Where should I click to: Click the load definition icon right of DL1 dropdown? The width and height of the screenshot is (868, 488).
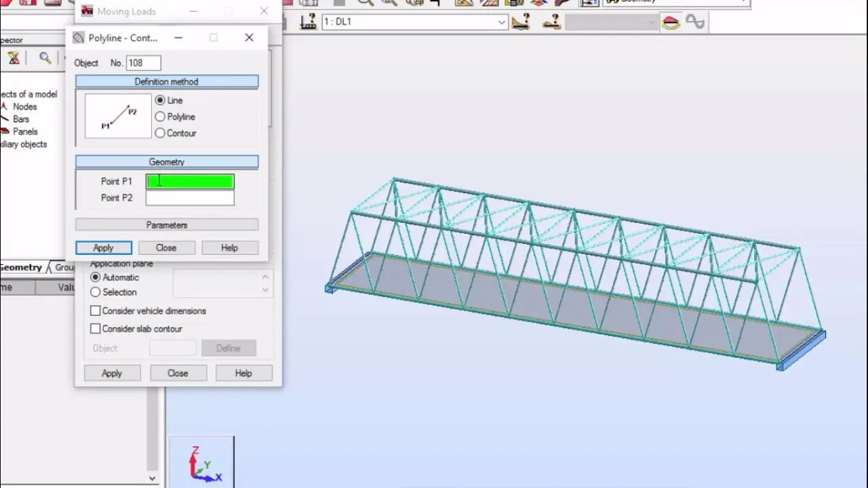point(521,22)
